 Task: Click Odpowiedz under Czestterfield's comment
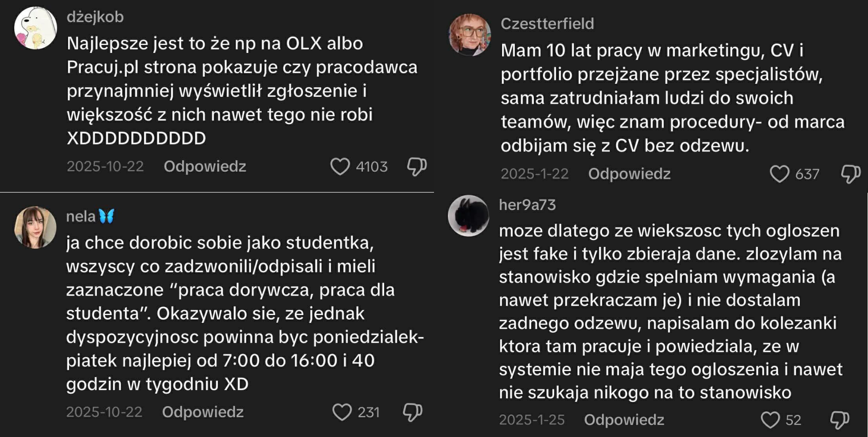(x=629, y=174)
